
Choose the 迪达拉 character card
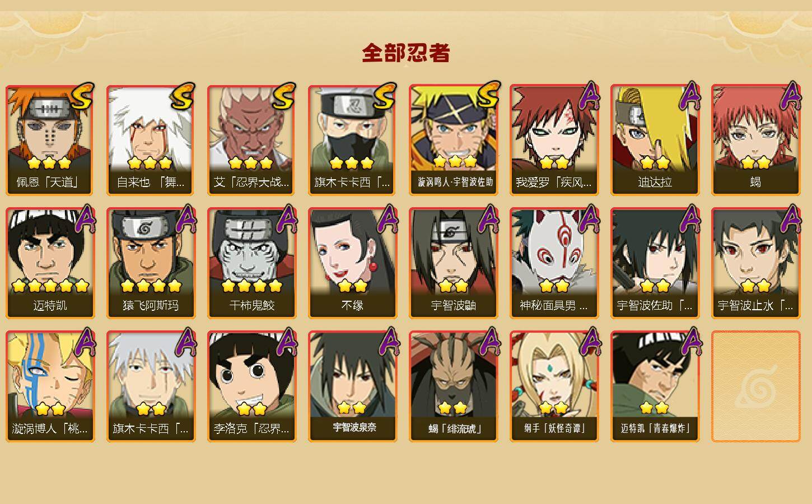pyautogui.click(x=655, y=140)
